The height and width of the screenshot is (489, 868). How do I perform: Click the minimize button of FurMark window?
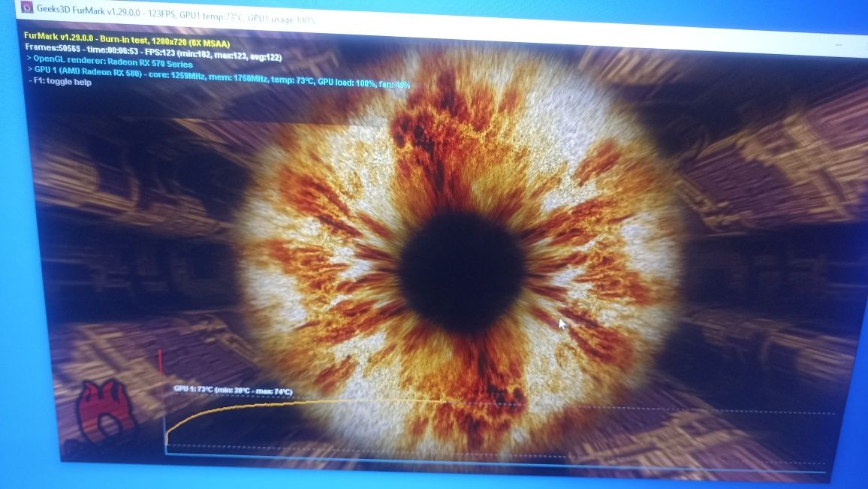coord(839,44)
